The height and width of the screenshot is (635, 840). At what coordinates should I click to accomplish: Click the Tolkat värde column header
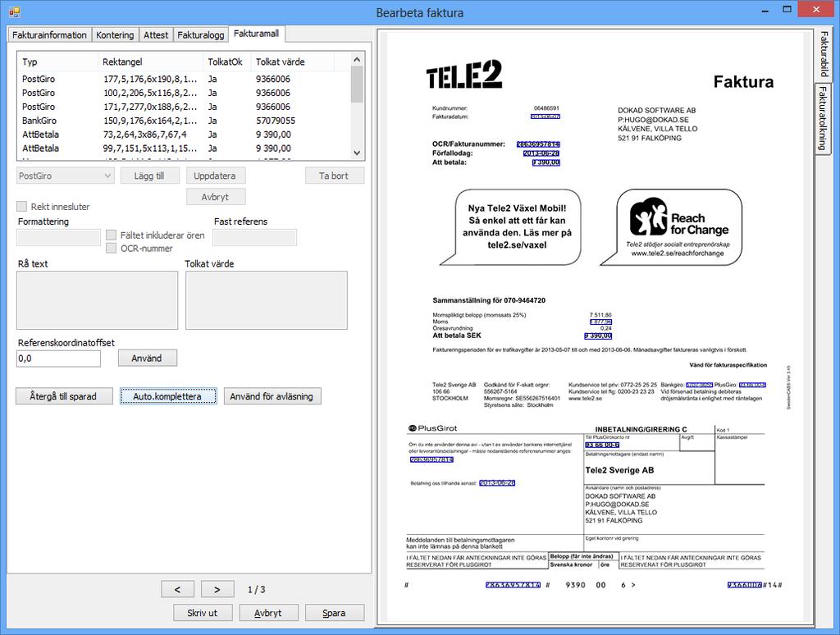tap(293, 62)
